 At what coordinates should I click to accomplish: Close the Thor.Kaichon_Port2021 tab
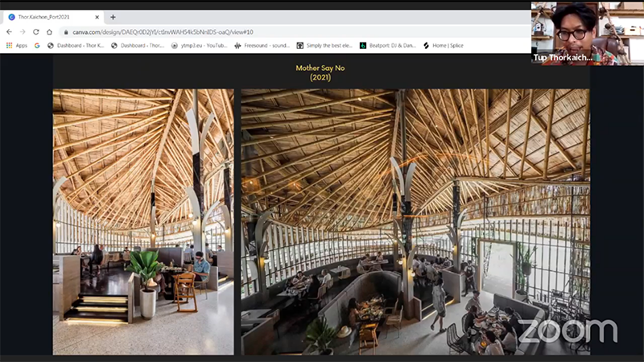pyautogui.click(x=97, y=17)
